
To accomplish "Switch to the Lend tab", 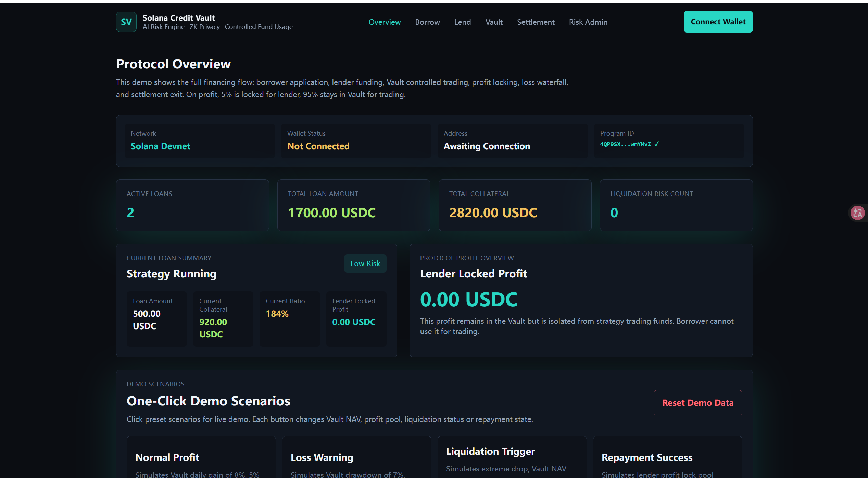I will 463,22.
